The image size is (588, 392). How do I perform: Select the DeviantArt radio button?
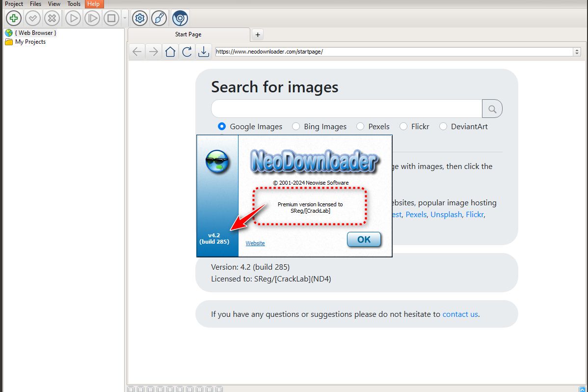tap(443, 127)
